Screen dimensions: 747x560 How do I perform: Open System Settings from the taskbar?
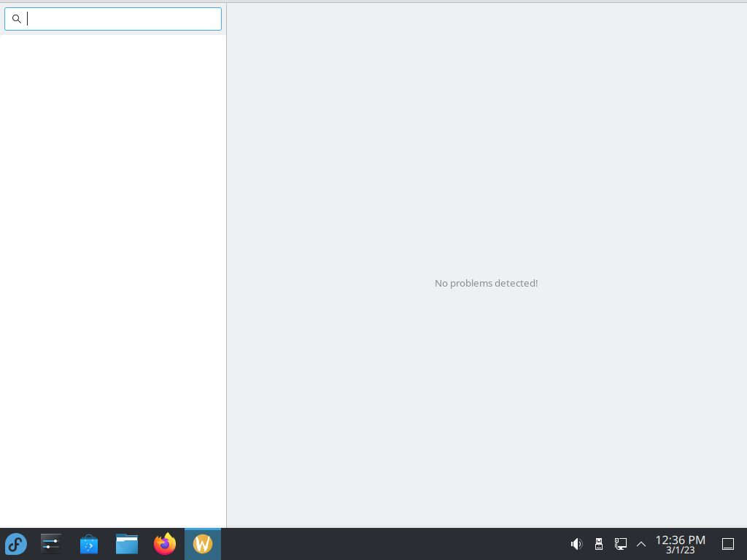click(x=51, y=544)
